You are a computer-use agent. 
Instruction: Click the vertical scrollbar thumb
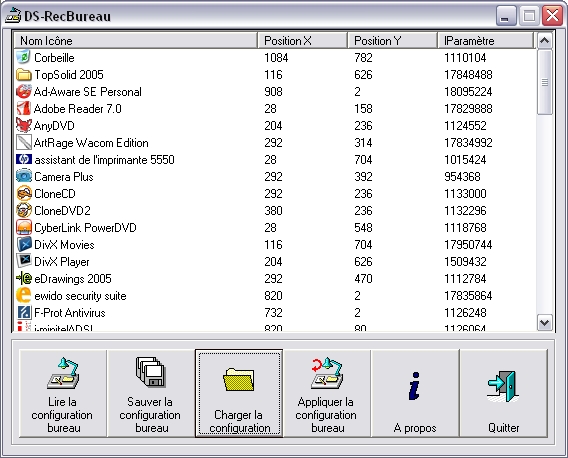point(544,82)
